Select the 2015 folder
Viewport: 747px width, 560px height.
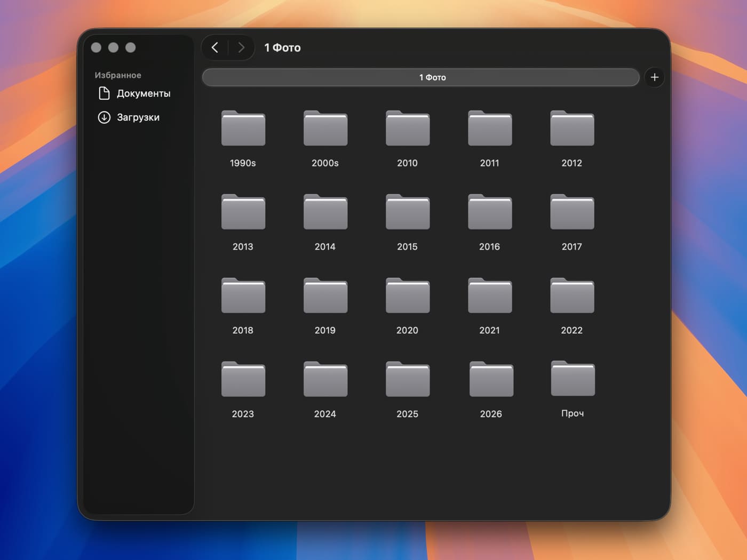(407, 212)
